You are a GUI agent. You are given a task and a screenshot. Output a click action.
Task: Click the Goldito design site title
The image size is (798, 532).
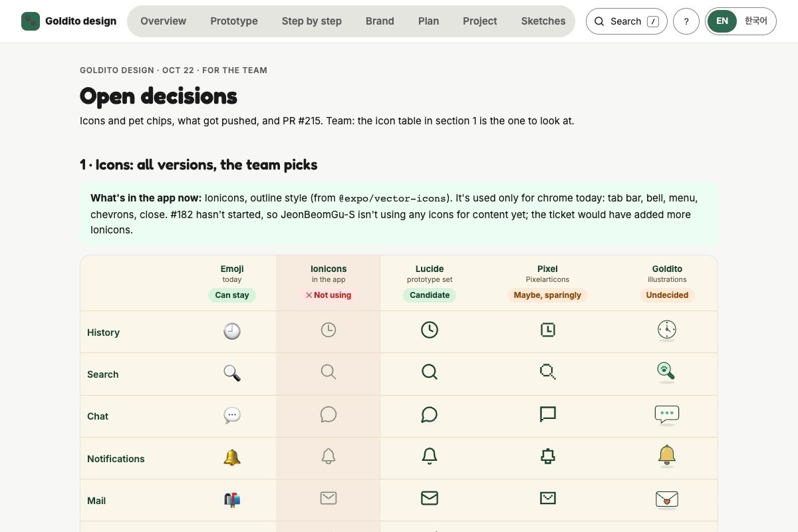tap(80, 21)
